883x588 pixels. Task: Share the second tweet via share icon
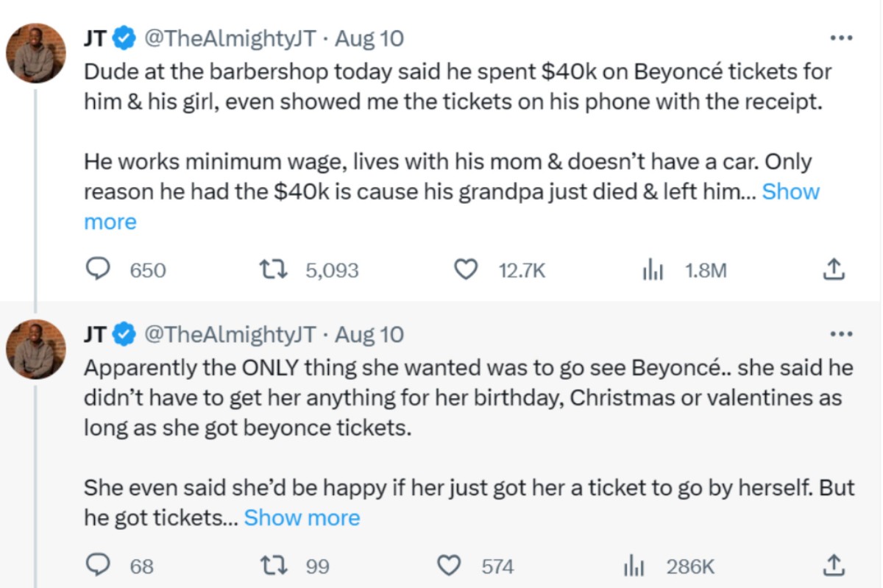(832, 565)
